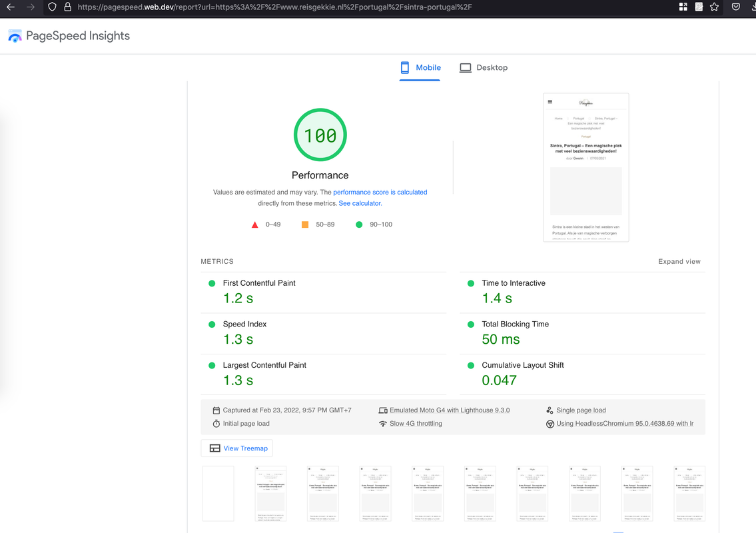
Task: Click 'Single page load' text
Action: [x=581, y=410]
